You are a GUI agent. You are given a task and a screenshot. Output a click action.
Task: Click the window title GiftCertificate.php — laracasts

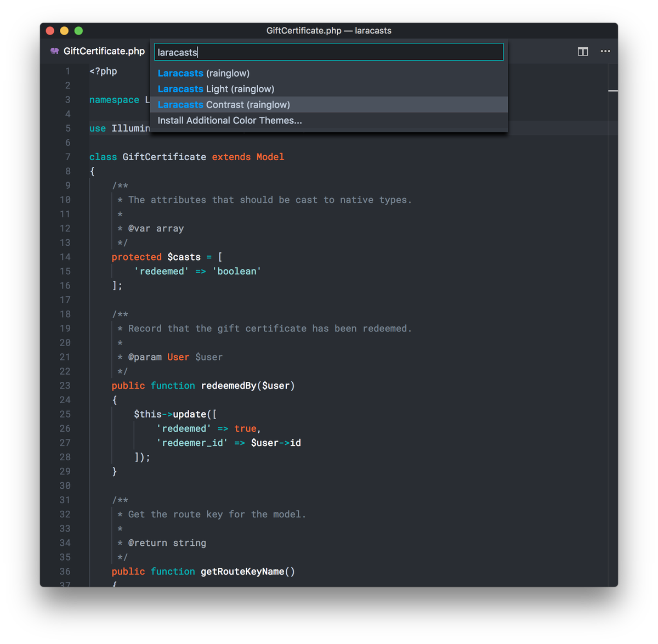tap(329, 31)
